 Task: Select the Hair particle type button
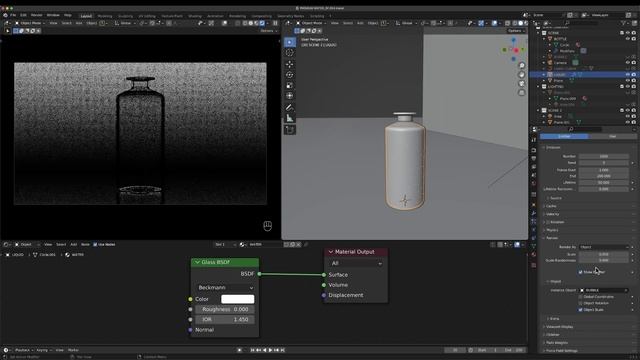[x=612, y=136]
